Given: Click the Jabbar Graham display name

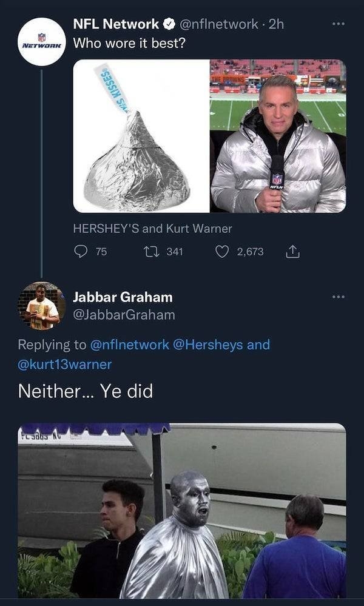Looking at the screenshot, I should (123, 297).
